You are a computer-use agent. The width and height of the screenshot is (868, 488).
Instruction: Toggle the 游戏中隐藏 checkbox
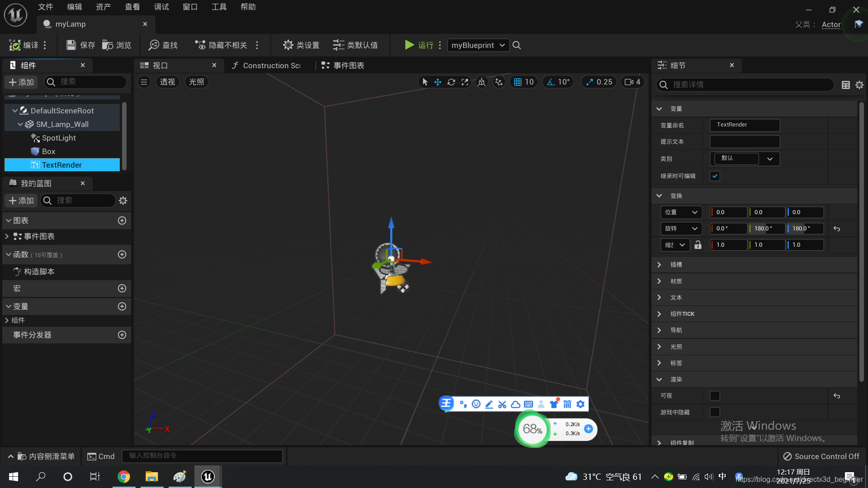(715, 412)
